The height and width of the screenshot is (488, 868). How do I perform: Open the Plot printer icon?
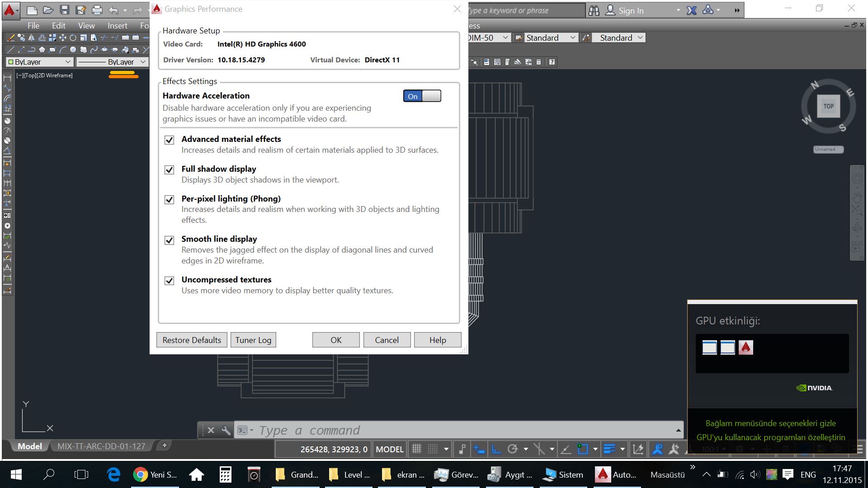(97, 10)
